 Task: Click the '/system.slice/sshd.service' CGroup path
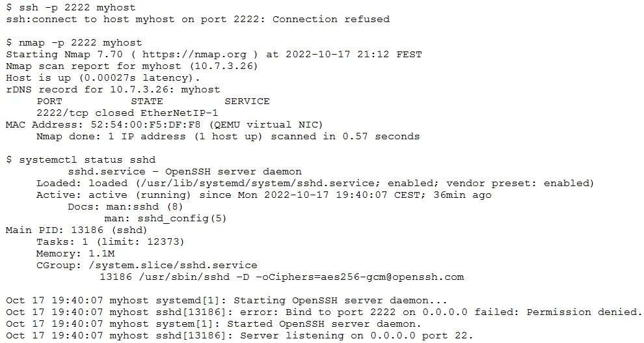pos(173,266)
